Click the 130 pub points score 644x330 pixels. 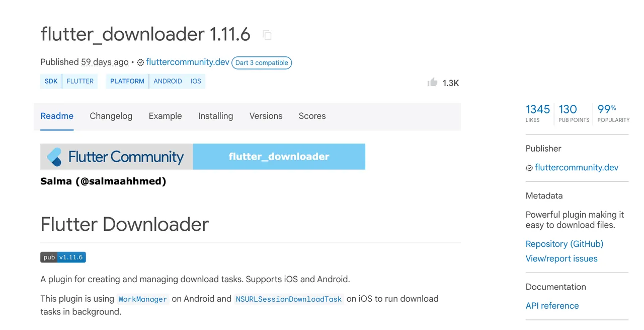tap(574, 113)
